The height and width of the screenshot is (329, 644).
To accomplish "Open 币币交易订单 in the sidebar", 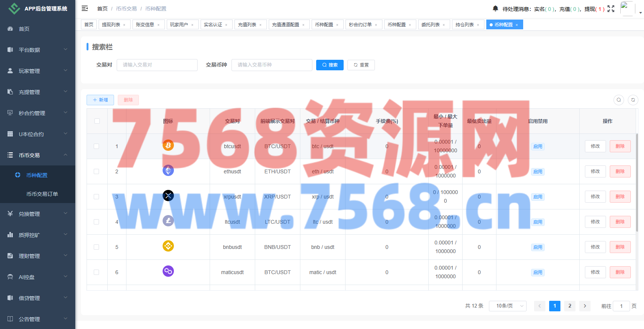I will (x=42, y=194).
